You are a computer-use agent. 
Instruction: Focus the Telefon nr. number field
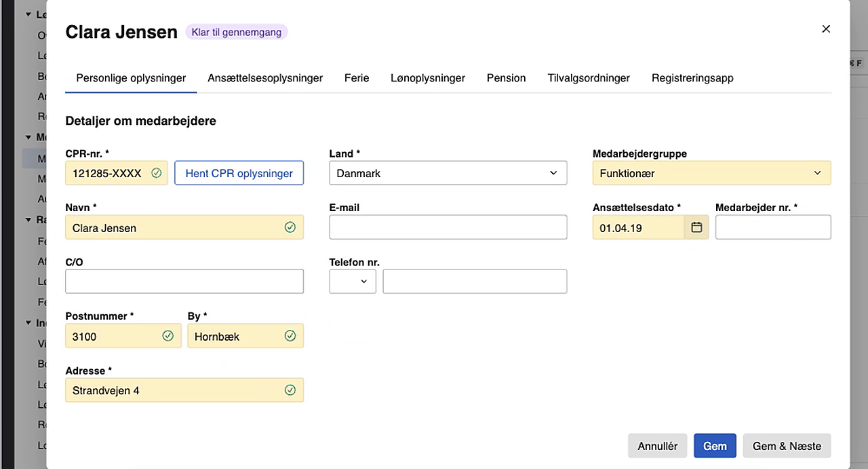(475, 282)
